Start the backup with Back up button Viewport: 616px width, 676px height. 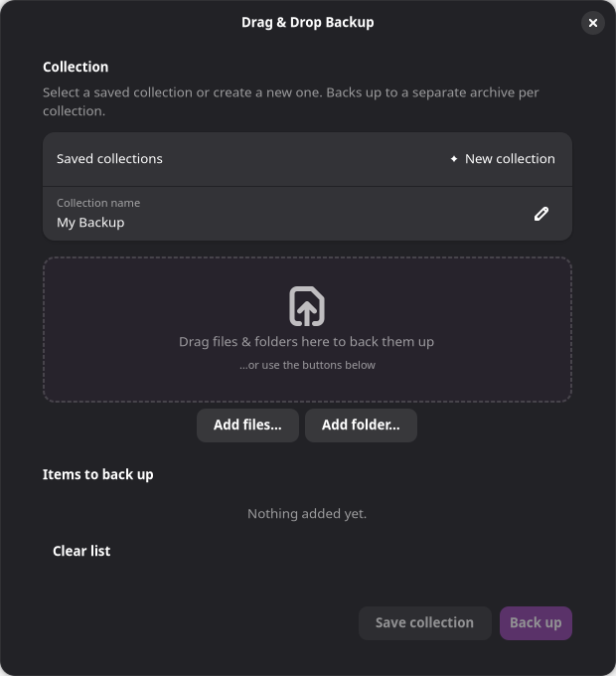pos(536,623)
